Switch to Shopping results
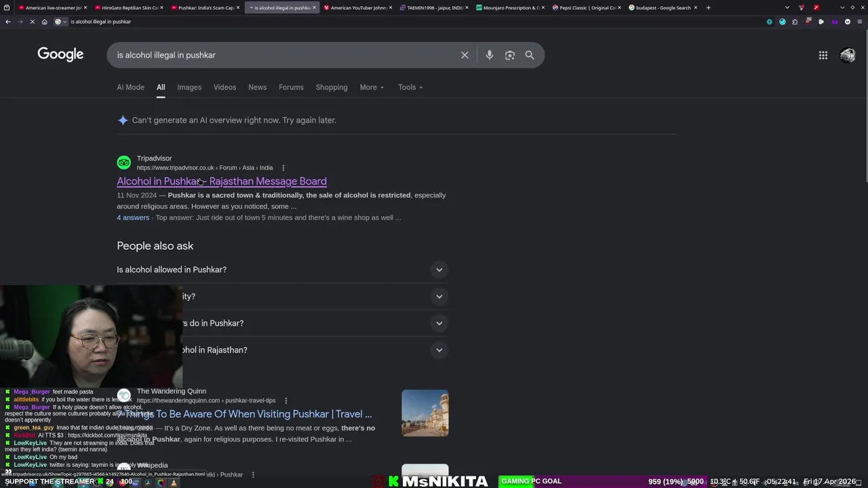This screenshot has height=488, width=868. point(332,87)
